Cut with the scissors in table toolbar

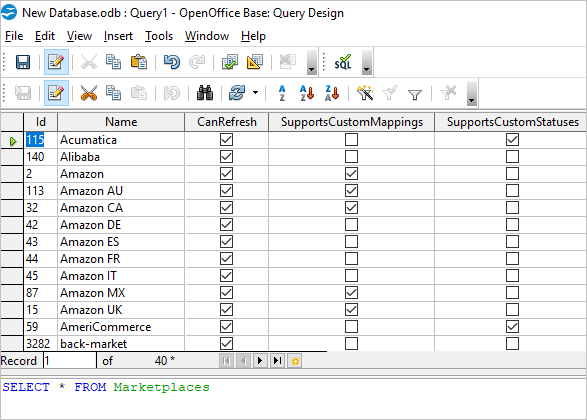pyautogui.click(x=89, y=93)
